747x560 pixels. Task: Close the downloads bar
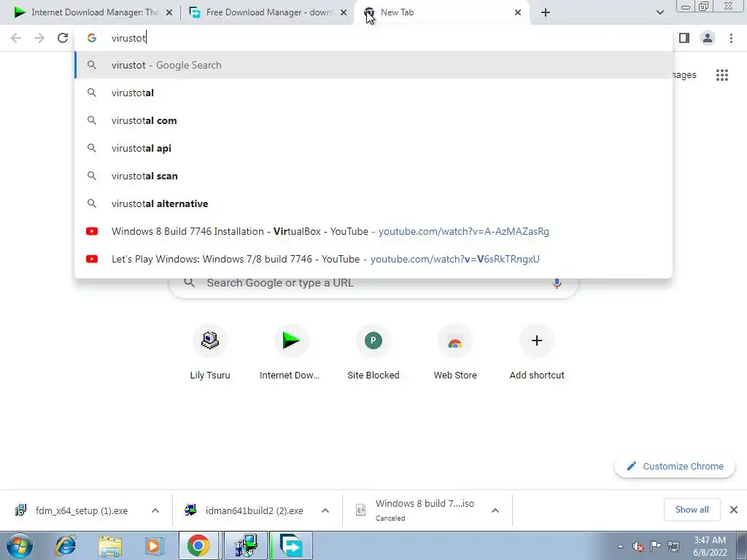click(734, 510)
